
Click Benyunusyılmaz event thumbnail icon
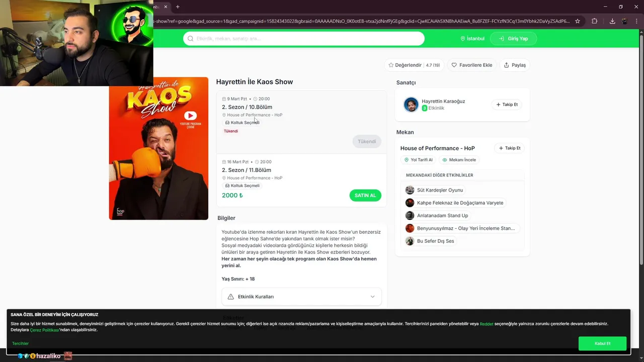(x=410, y=228)
